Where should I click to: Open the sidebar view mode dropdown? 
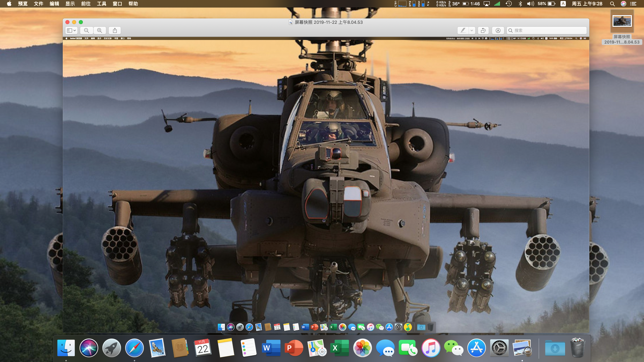pyautogui.click(x=71, y=31)
